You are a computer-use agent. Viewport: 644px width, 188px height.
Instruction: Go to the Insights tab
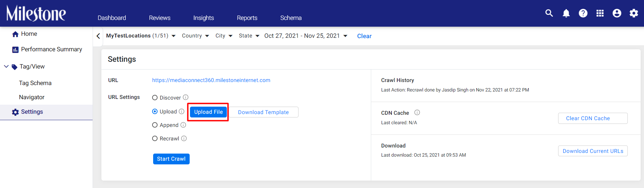(204, 18)
